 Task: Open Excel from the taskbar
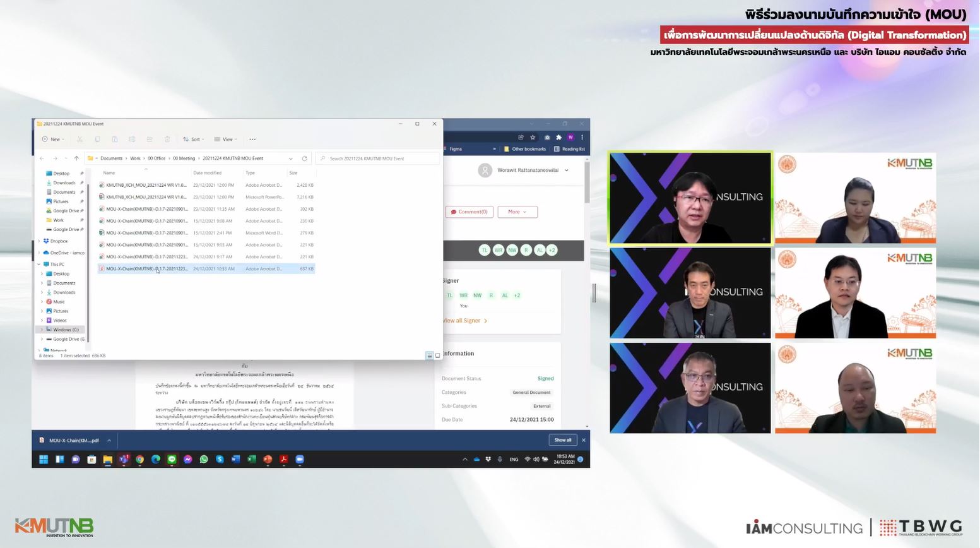pos(252,460)
